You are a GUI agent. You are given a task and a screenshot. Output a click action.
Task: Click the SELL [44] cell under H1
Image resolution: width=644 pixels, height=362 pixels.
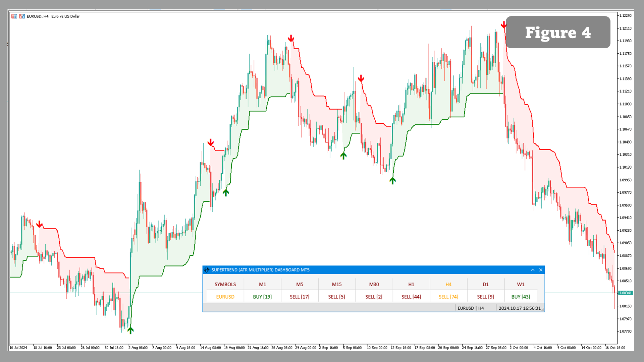(x=411, y=297)
